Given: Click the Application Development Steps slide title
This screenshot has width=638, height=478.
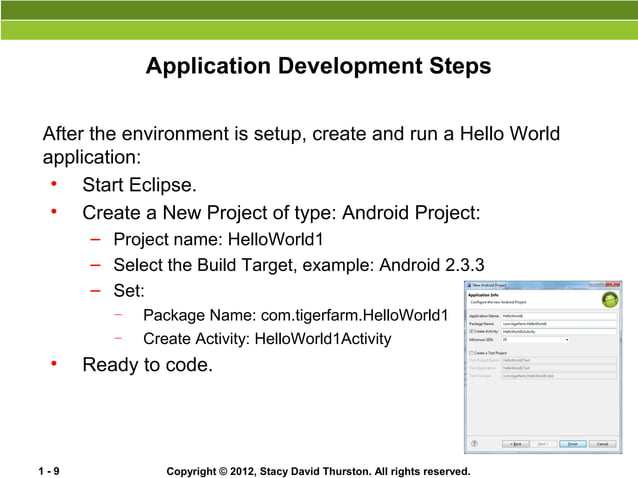Looking at the screenshot, I should [x=318, y=67].
